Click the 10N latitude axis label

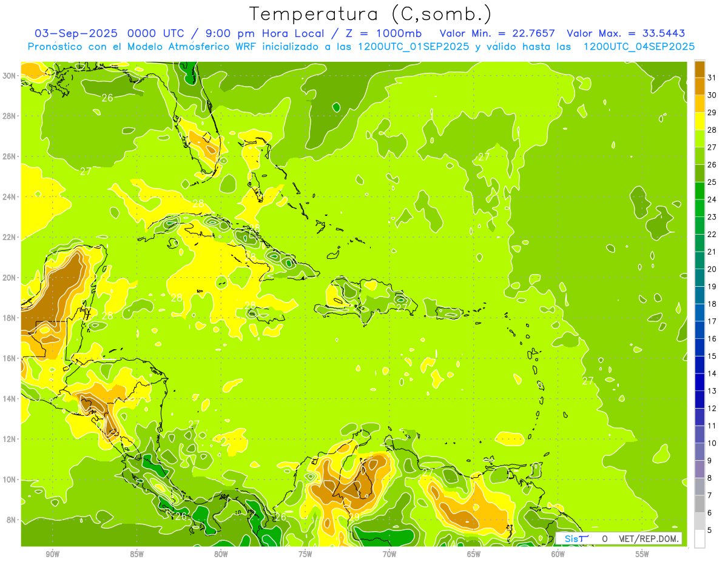[10, 480]
